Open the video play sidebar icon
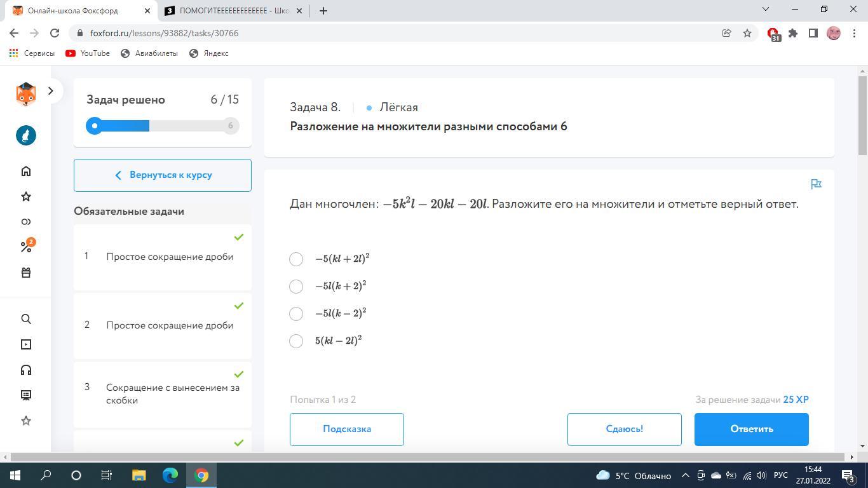 coord(26,344)
